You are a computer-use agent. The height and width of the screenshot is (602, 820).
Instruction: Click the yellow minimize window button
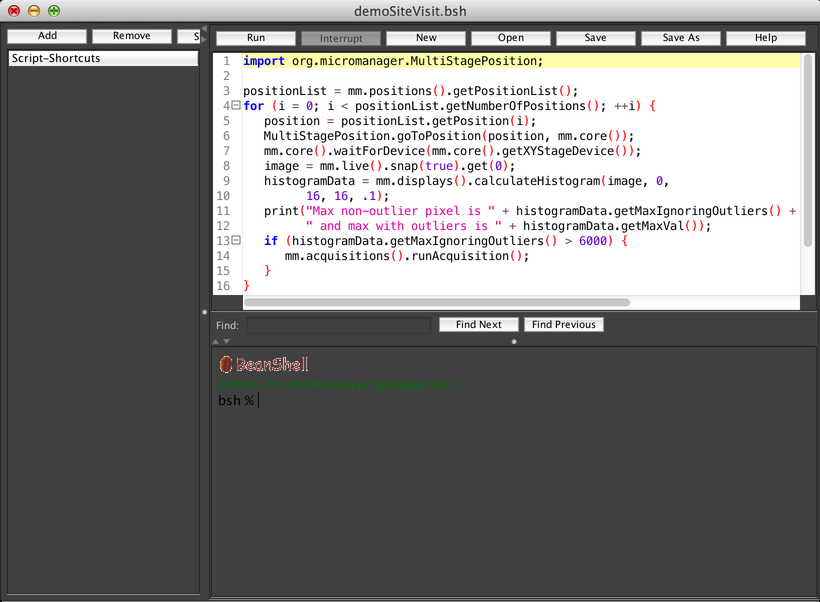(x=34, y=10)
